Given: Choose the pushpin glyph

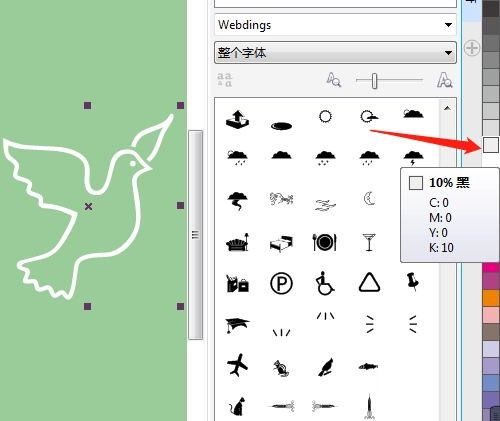Looking at the screenshot, I should coord(413,282).
